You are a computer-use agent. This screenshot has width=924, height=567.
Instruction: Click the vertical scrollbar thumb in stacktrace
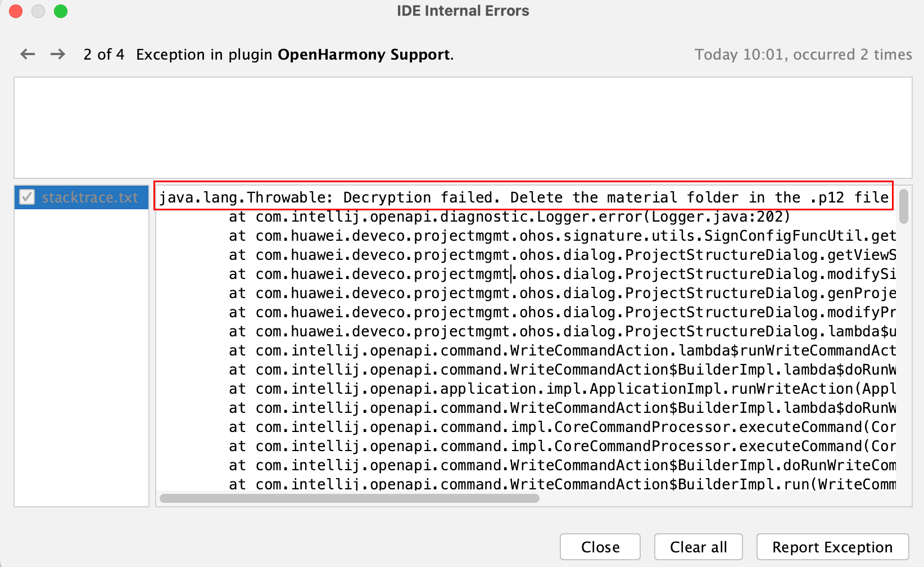tap(903, 206)
